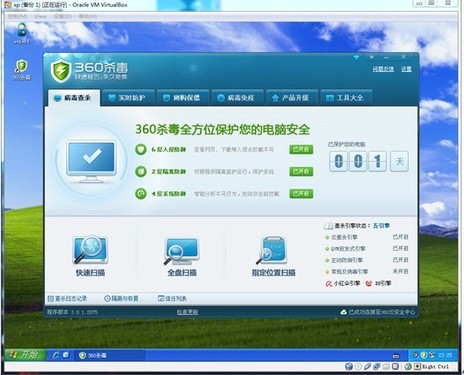Viewport: 464px width, 375px height.
Task: Click the Internet Explorer quick launch icon
Action: coord(56,355)
